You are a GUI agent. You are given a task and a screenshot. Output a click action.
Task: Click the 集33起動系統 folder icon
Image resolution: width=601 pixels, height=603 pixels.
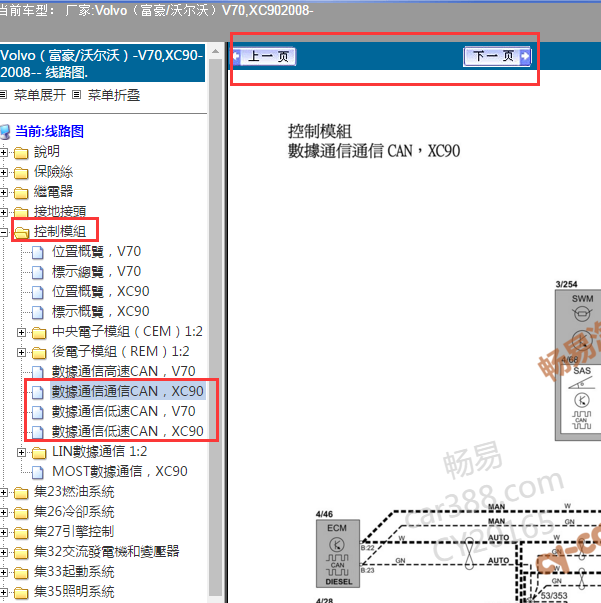coord(21,573)
